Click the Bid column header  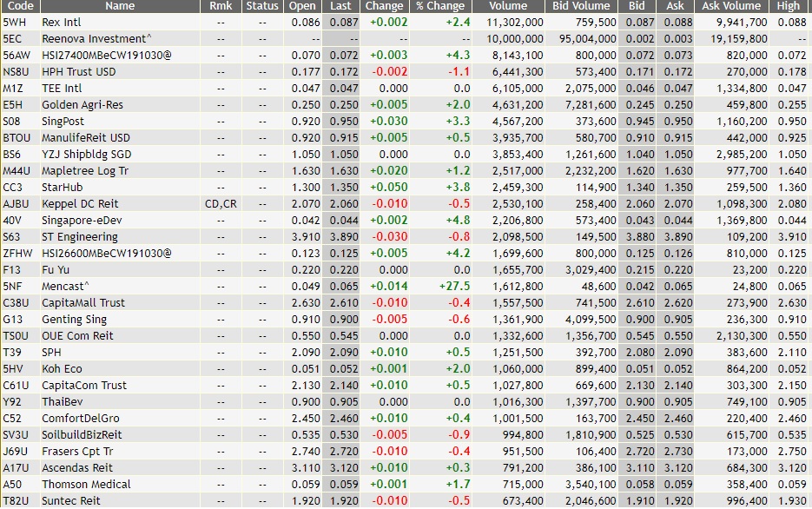coord(637,6)
